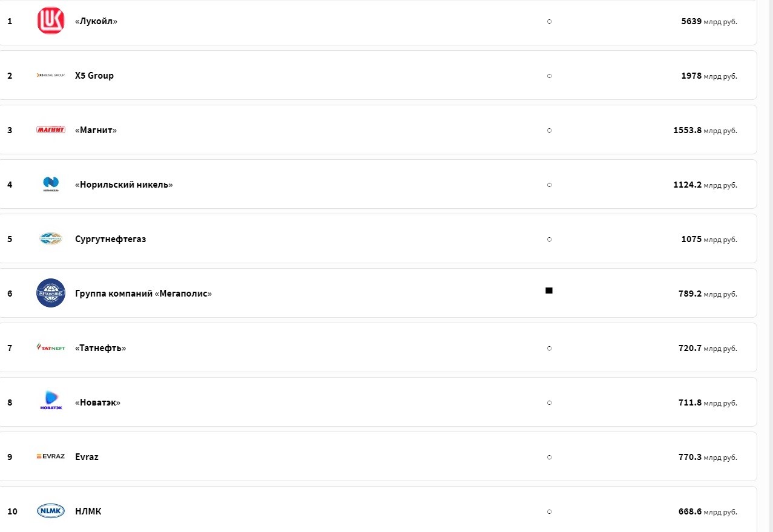Click the red Lukoil logo icon
The image size is (773, 532).
tap(50, 21)
